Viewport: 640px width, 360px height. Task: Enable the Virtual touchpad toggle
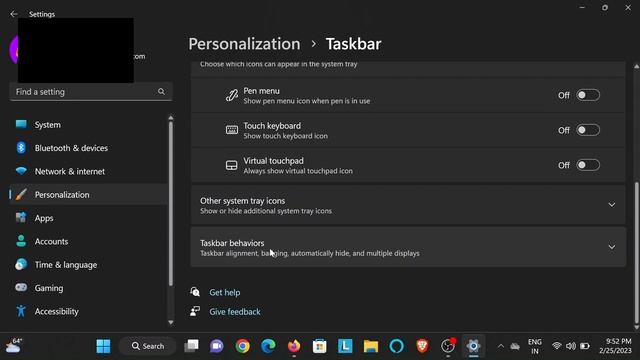[588, 165]
